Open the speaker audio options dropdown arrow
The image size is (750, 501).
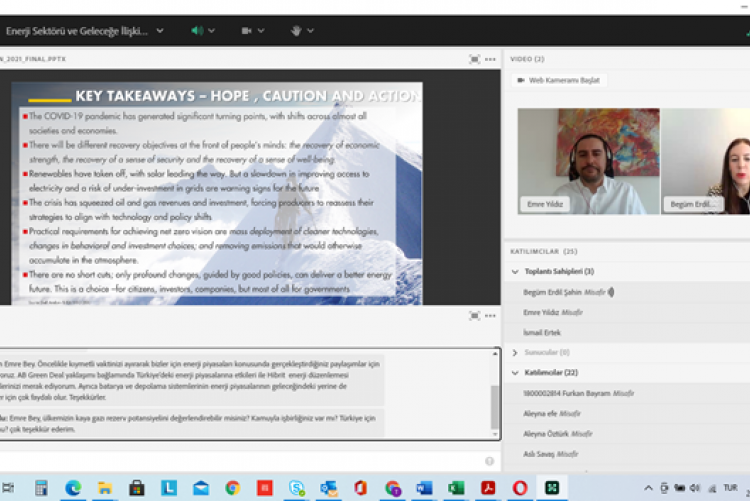212,31
